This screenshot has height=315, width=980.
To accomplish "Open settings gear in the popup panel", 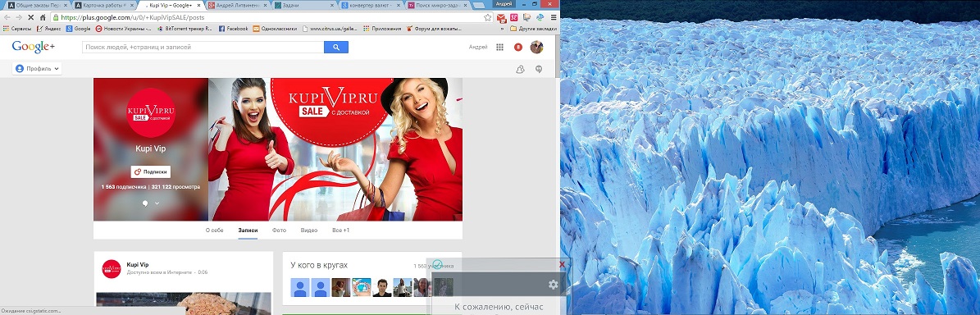I will 553,285.
